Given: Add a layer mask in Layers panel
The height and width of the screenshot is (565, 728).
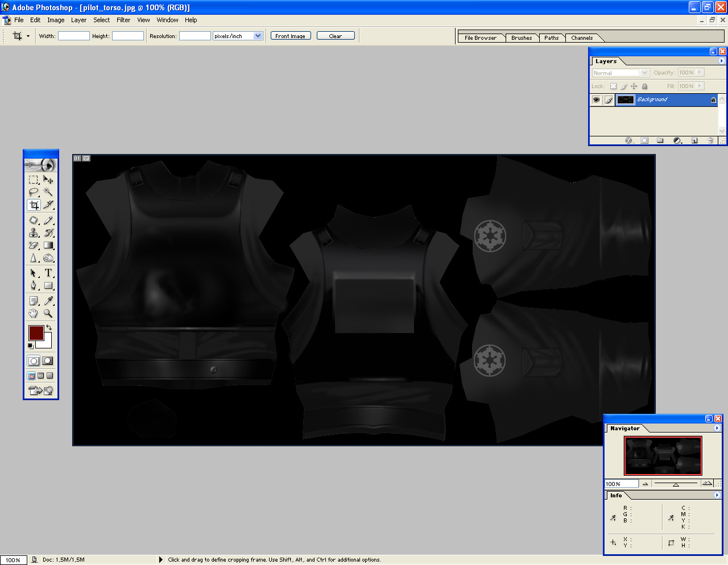Looking at the screenshot, I should [644, 140].
